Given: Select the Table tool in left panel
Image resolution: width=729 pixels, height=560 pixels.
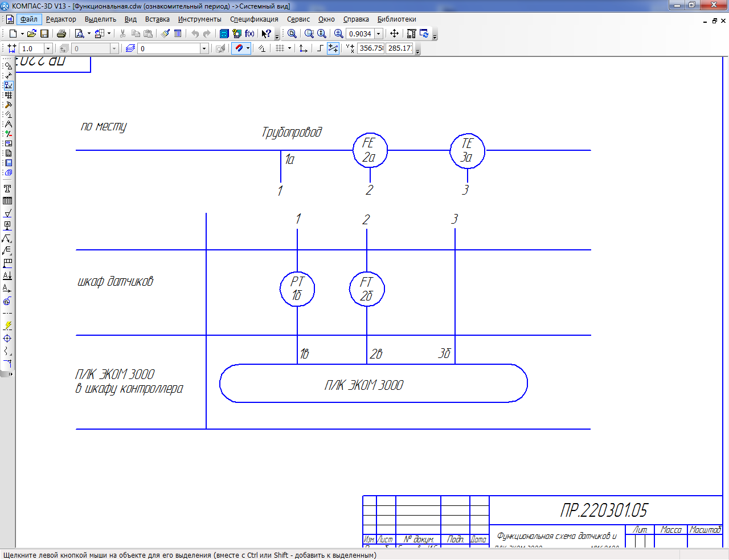Looking at the screenshot, I should pyautogui.click(x=7, y=201).
